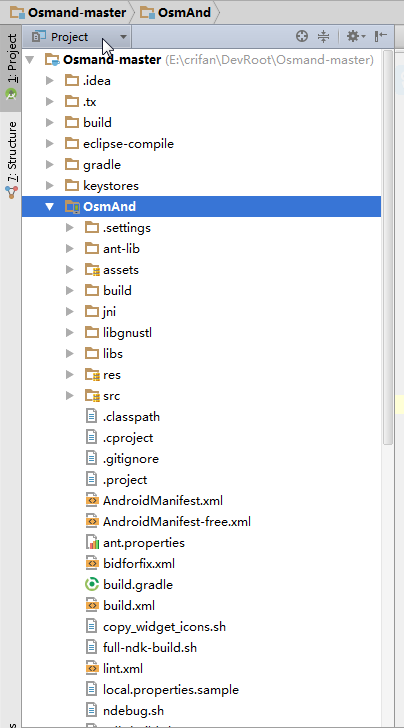Click the ant.properties file icon
The image size is (404, 728).
pos(92,542)
